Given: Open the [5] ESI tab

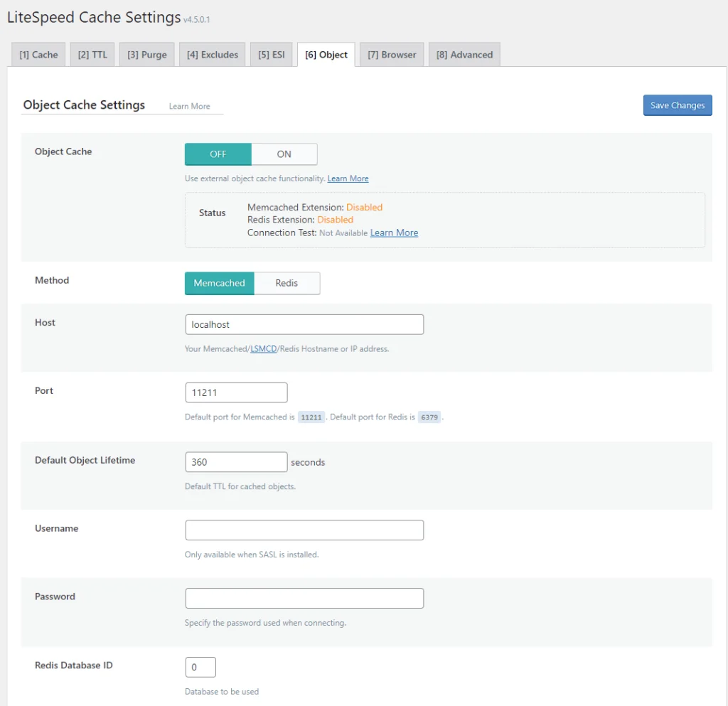Looking at the screenshot, I should point(271,55).
